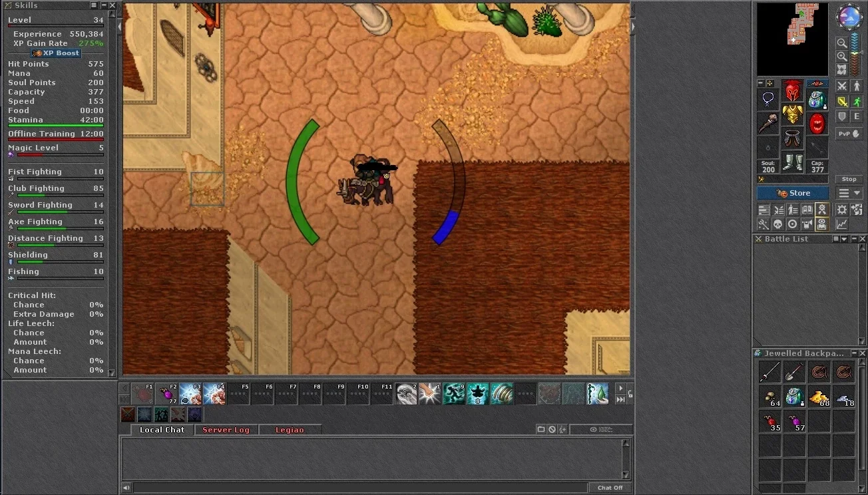This screenshot has width=868, height=495.
Task: Switch to Server Log tab
Action: pyautogui.click(x=226, y=430)
